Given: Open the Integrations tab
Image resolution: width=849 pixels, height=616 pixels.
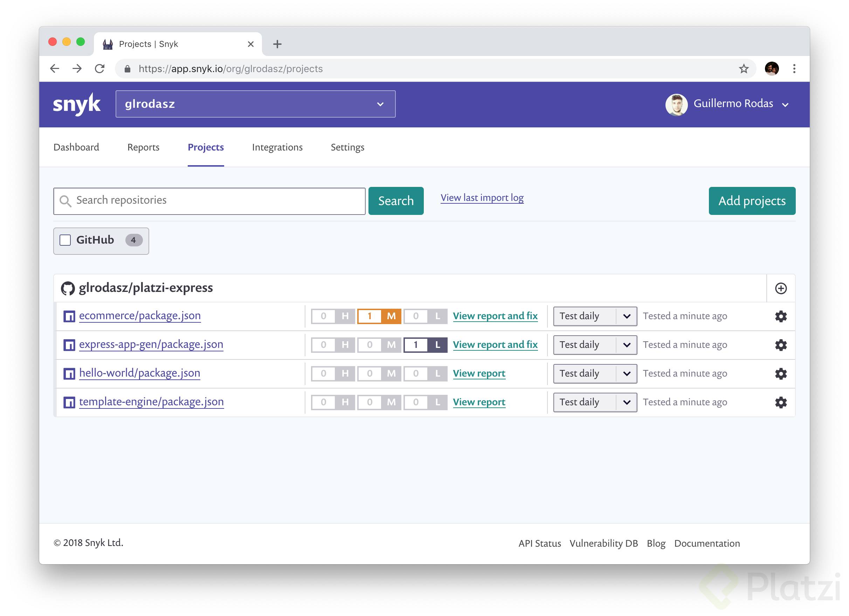Looking at the screenshot, I should coord(277,147).
